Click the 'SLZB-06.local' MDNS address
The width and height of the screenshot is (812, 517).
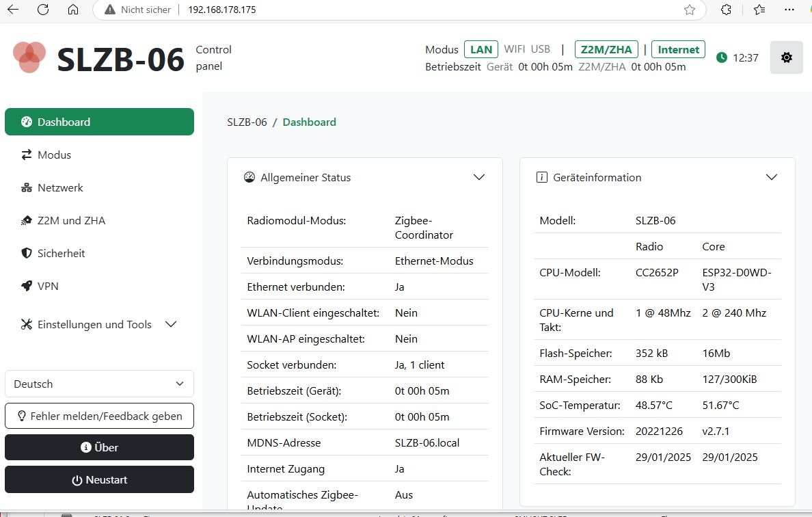coord(427,443)
